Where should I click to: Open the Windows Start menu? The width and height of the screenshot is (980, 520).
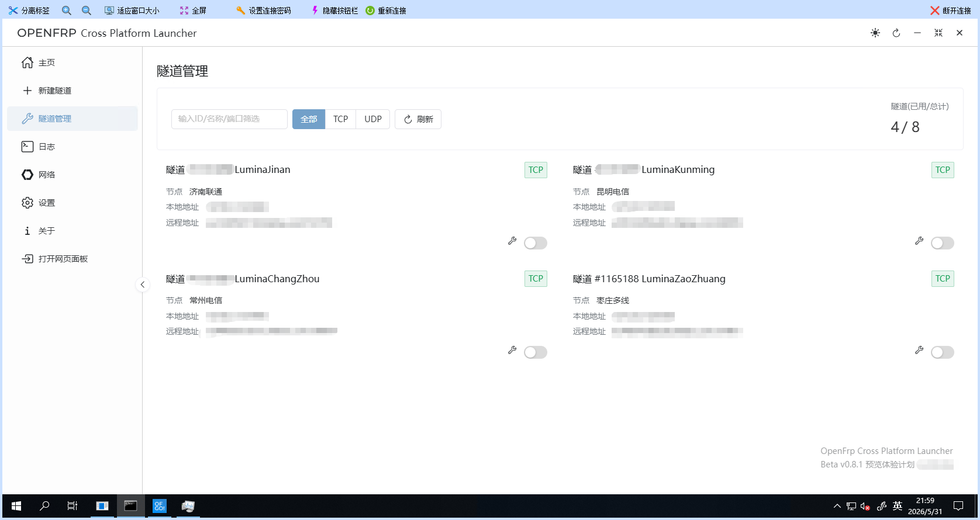(x=16, y=506)
